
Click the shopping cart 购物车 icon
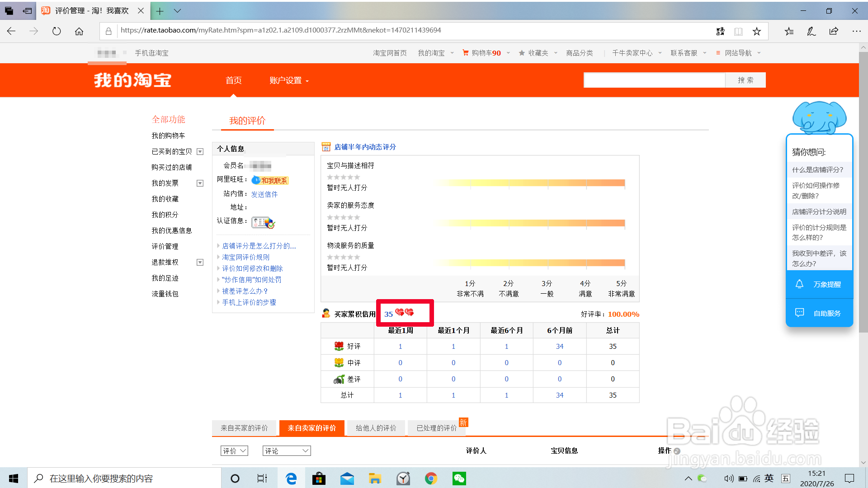point(466,53)
